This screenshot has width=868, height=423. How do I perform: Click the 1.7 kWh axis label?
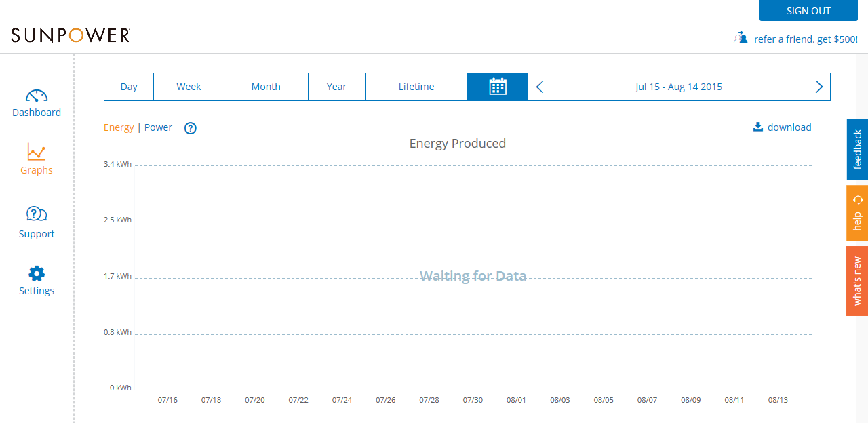click(x=118, y=277)
